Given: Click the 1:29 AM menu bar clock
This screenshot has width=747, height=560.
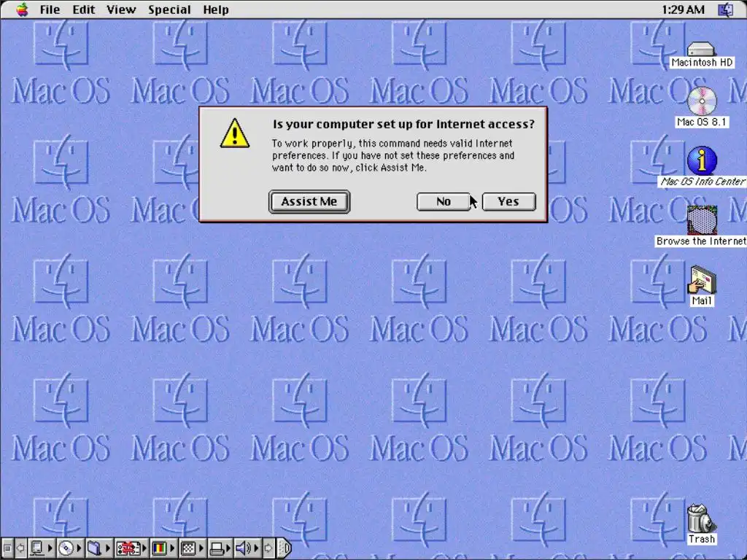Looking at the screenshot, I should [683, 9].
